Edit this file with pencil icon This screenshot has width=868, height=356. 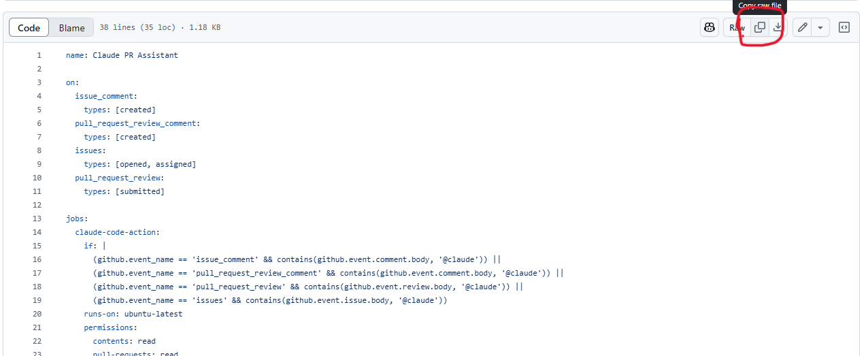(x=803, y=27)
